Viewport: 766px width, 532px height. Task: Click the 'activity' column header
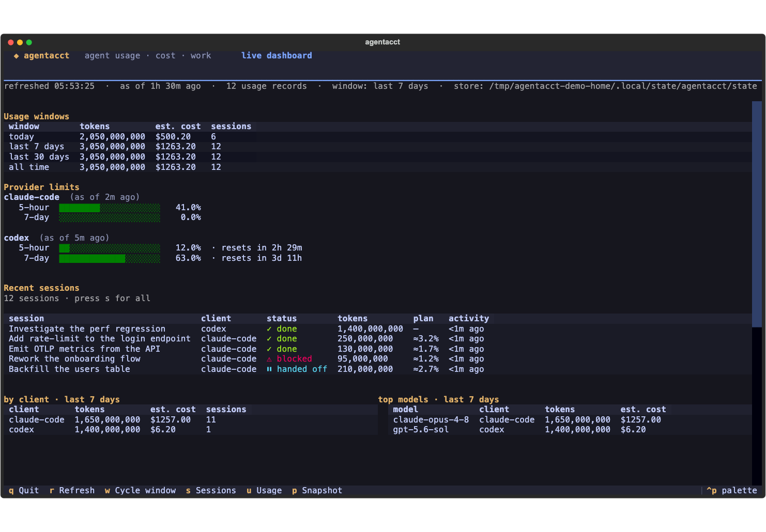tap(469, 319)
